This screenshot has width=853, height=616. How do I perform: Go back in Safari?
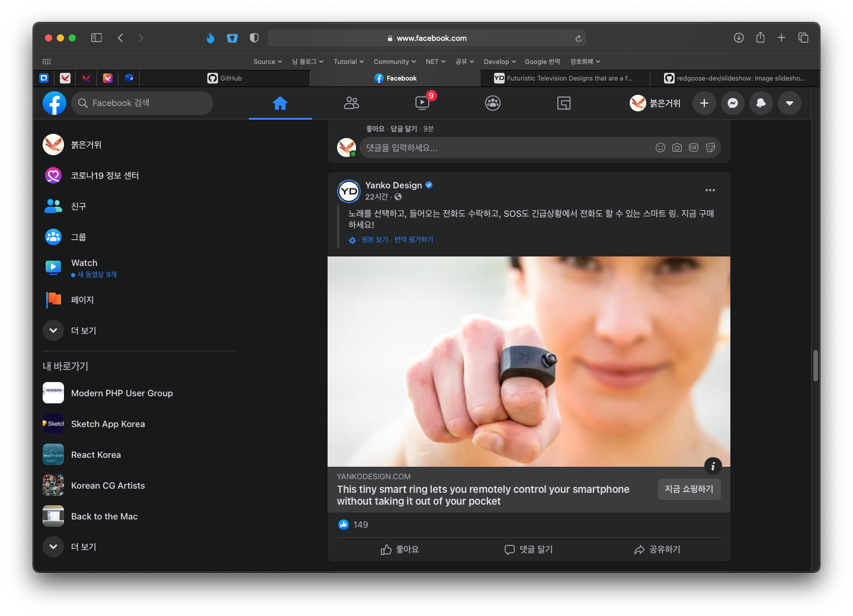(120, 38)
